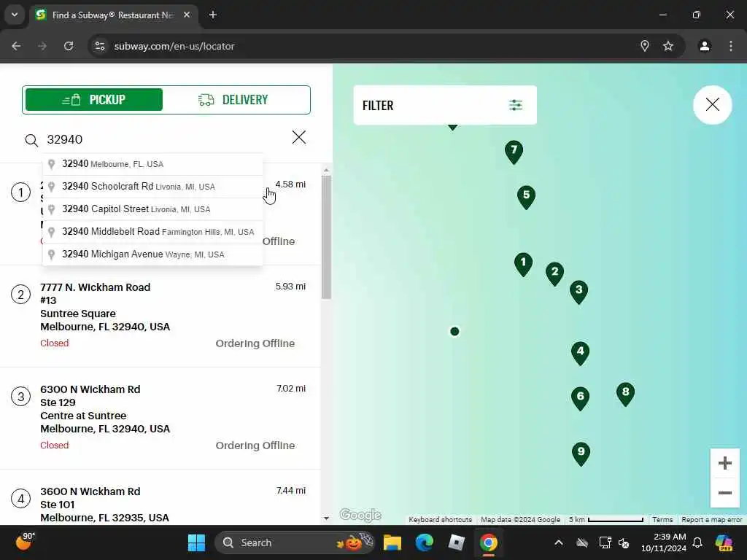
Task: Click Report a map error link
Action: pos(712,519)
